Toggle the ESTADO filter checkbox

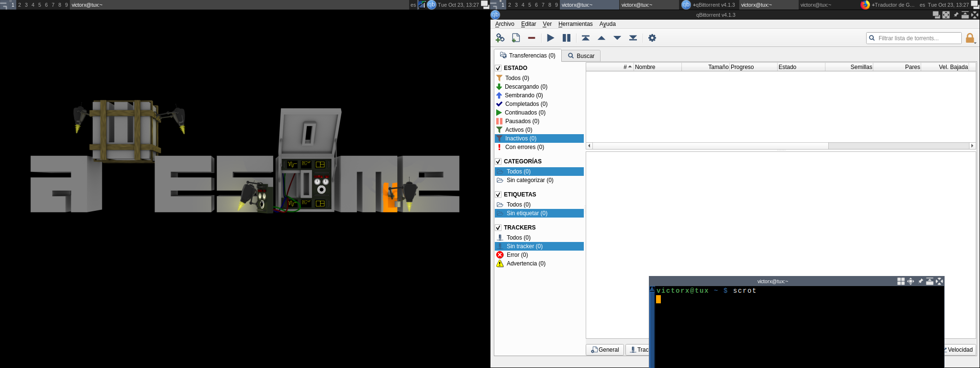click(x=498, y=68)
